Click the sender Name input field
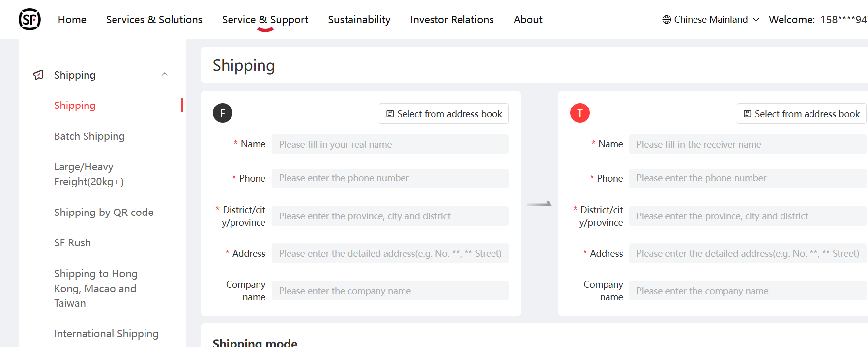Viewport: 868px width, 347px height. [x=390, y=144]
